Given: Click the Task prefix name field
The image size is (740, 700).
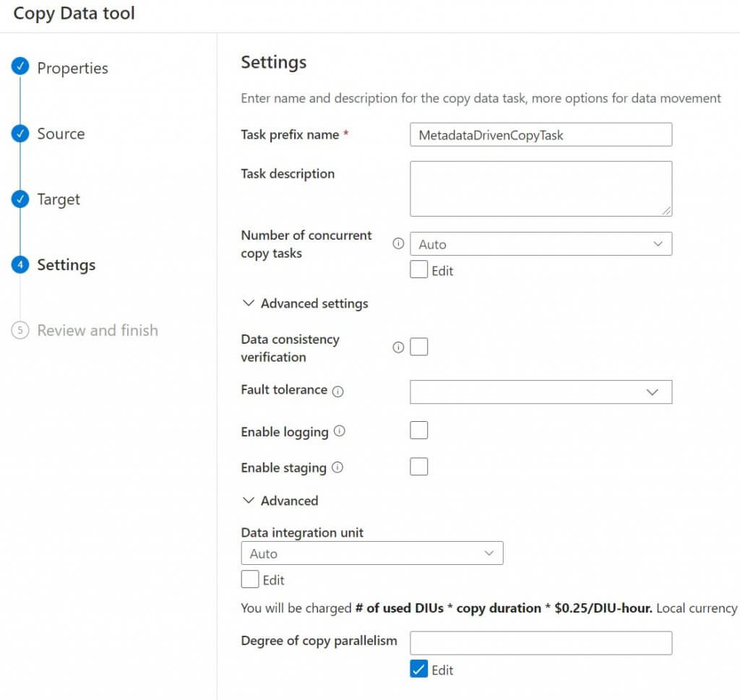Looking at the screenshot, I should (x=541, y=135).
